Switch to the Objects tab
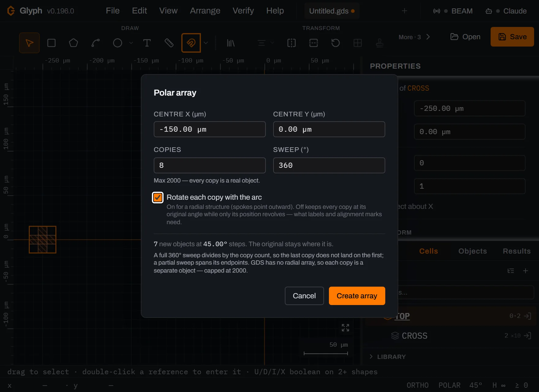 coord(473,251)
